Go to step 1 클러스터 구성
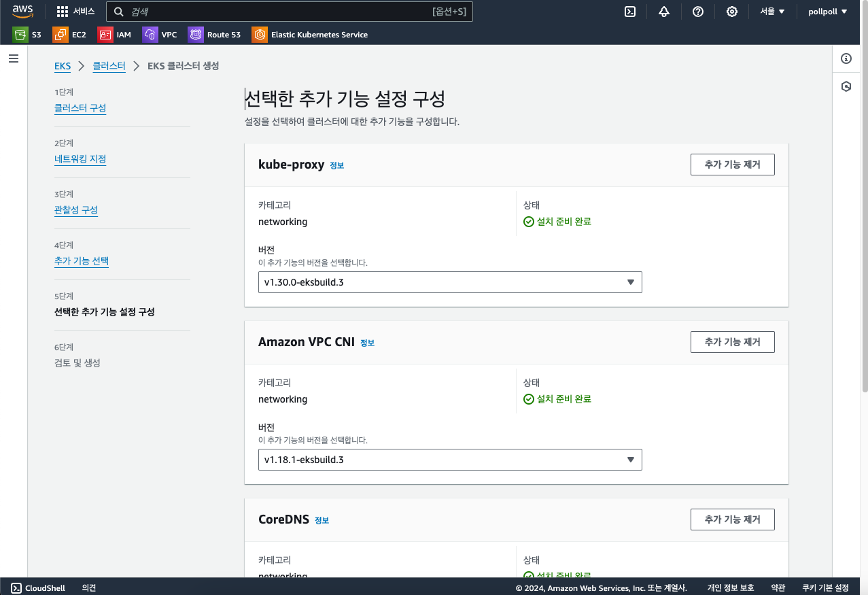The width and height of the screenshot is (868, 595). point(80,108)
